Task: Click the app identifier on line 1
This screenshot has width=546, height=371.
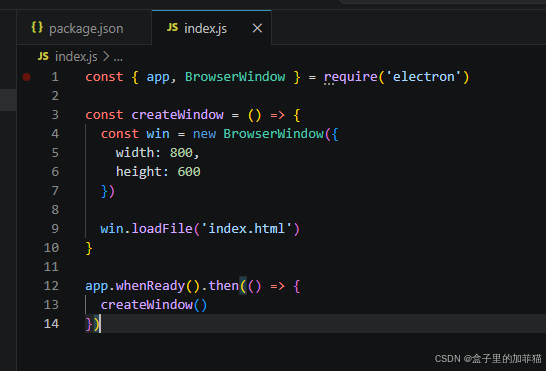Action: [158, 77]
